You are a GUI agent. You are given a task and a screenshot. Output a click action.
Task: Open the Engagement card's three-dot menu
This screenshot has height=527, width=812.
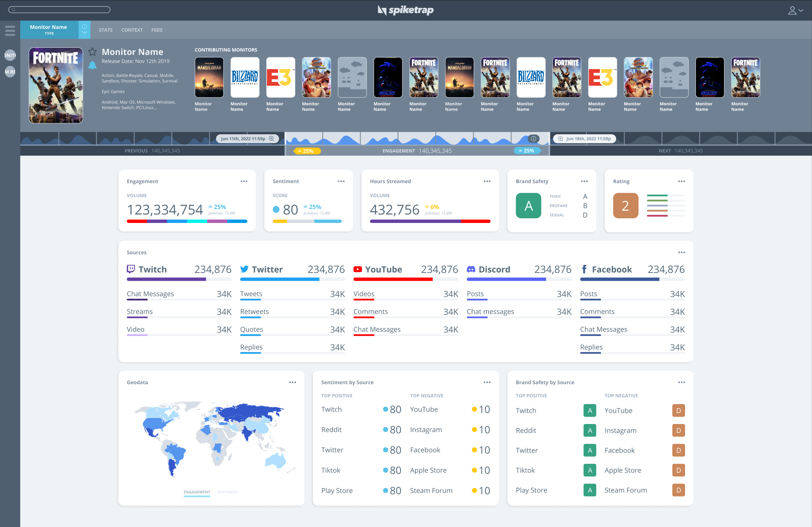point(244,181)
